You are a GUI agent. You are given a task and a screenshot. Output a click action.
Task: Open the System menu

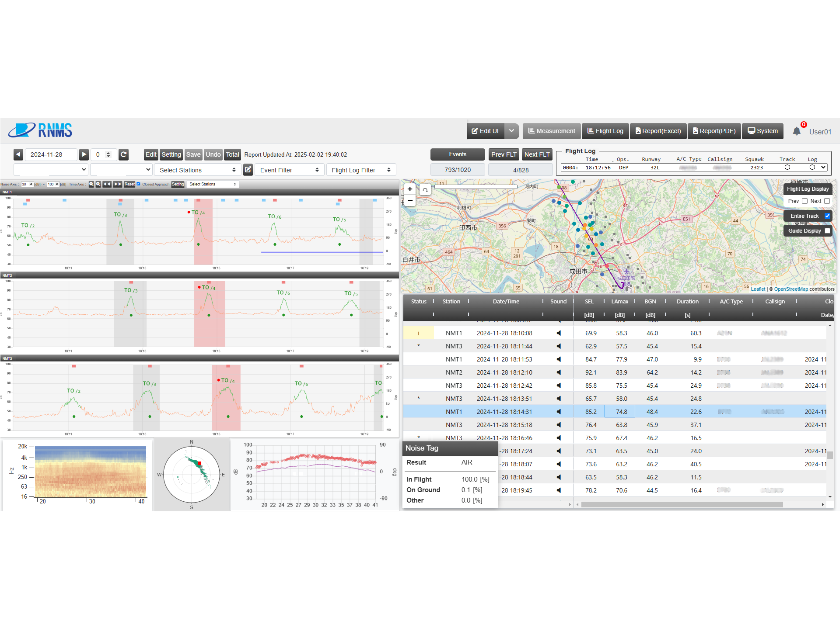[x=762, y=131]
